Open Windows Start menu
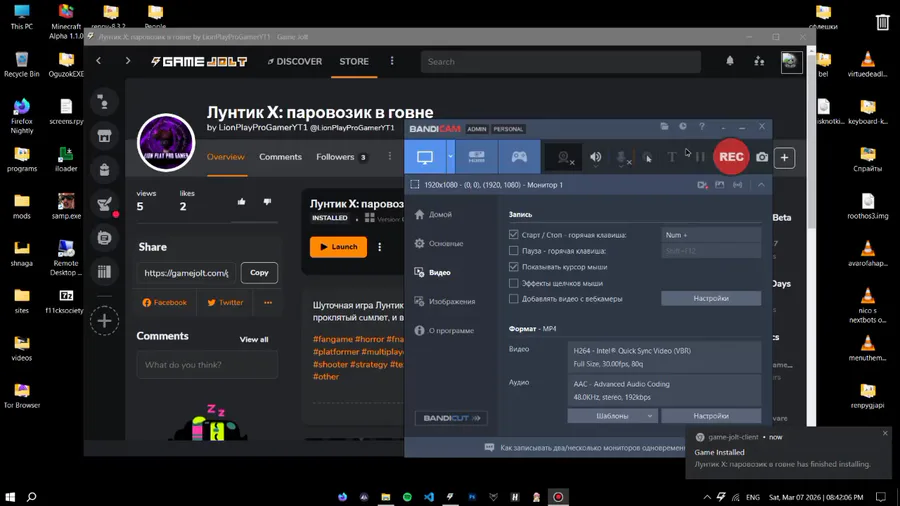 [x=10, y=497]
